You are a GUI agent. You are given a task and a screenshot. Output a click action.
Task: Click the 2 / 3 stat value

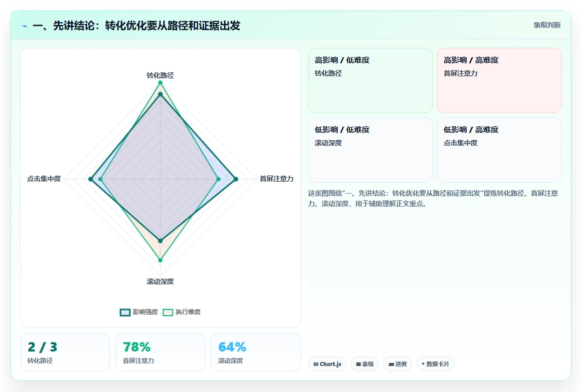point(42,347)
